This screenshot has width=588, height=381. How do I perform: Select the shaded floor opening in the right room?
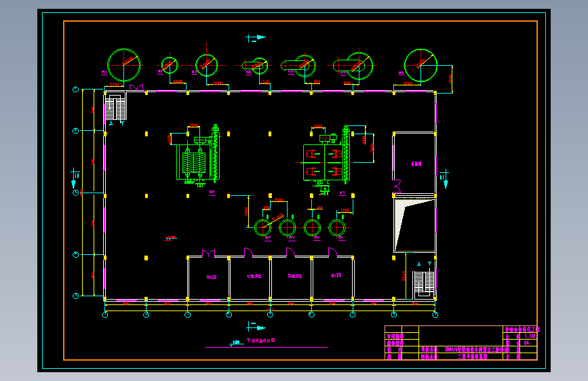[414, 225]
